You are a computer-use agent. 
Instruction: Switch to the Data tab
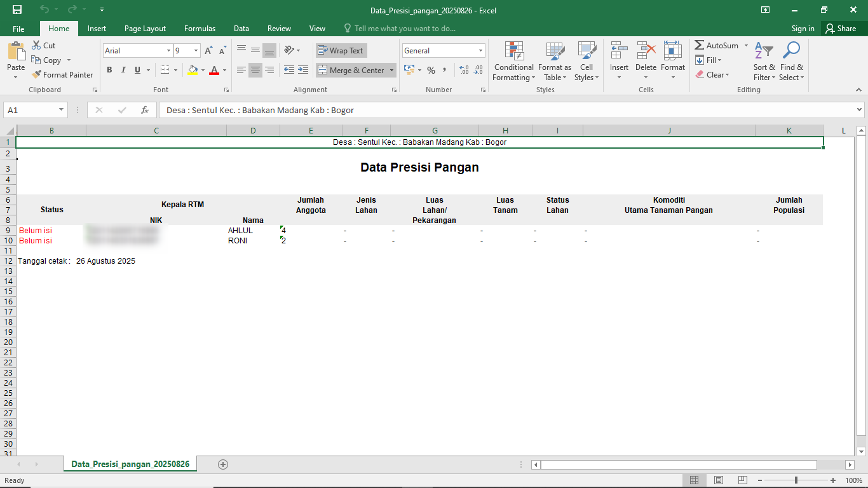click(x=241, y=29)
